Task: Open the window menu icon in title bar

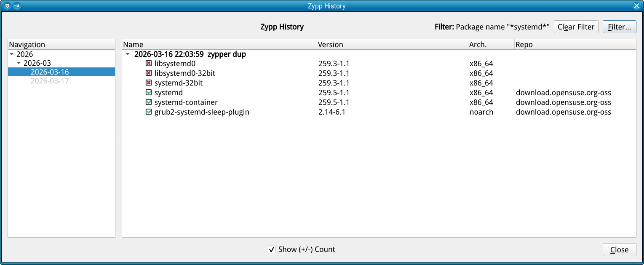Action: (x=7, y=6)
